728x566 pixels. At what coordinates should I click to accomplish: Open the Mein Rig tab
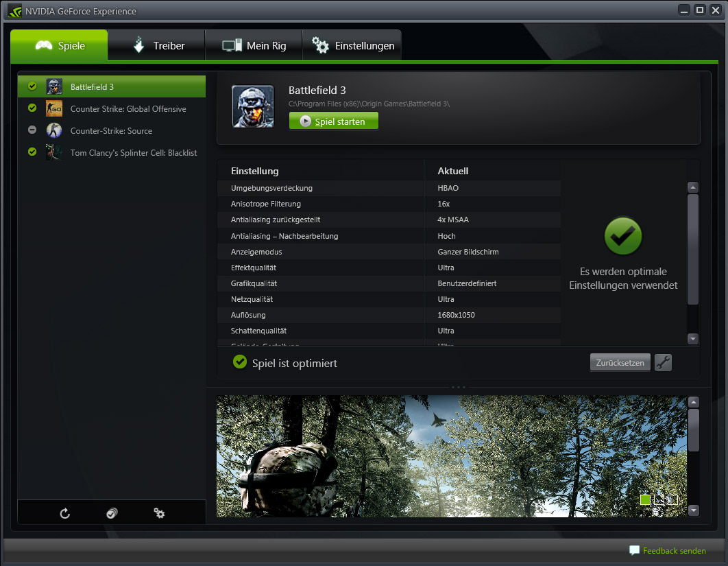coord(254,45)
